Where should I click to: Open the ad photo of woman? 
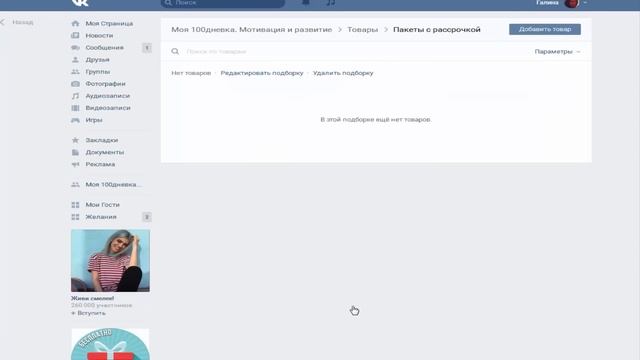110,260
